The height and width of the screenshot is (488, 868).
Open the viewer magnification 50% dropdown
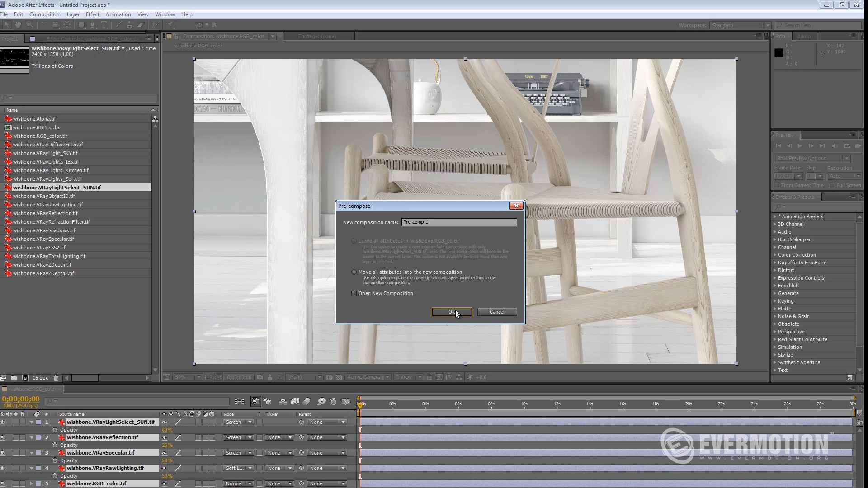[x=188, y=377]
